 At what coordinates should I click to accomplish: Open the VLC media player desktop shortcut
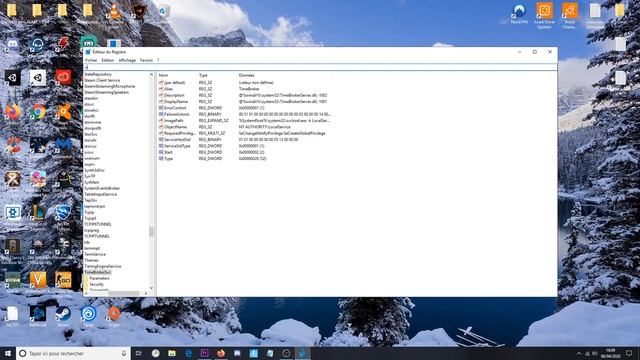114,12
